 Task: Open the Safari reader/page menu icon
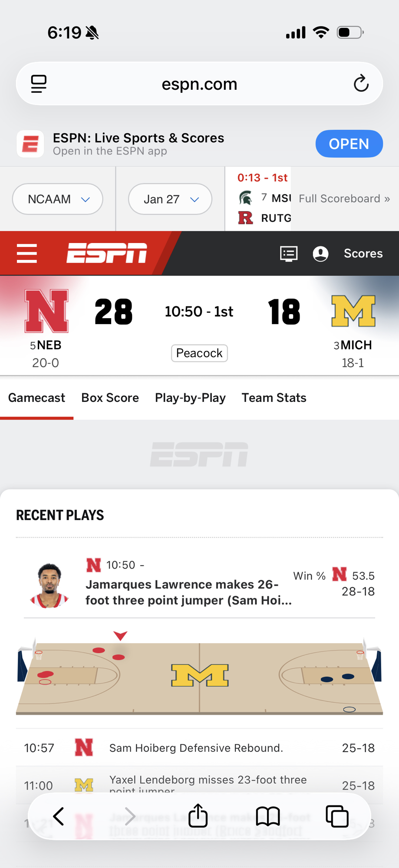[39, 84]
